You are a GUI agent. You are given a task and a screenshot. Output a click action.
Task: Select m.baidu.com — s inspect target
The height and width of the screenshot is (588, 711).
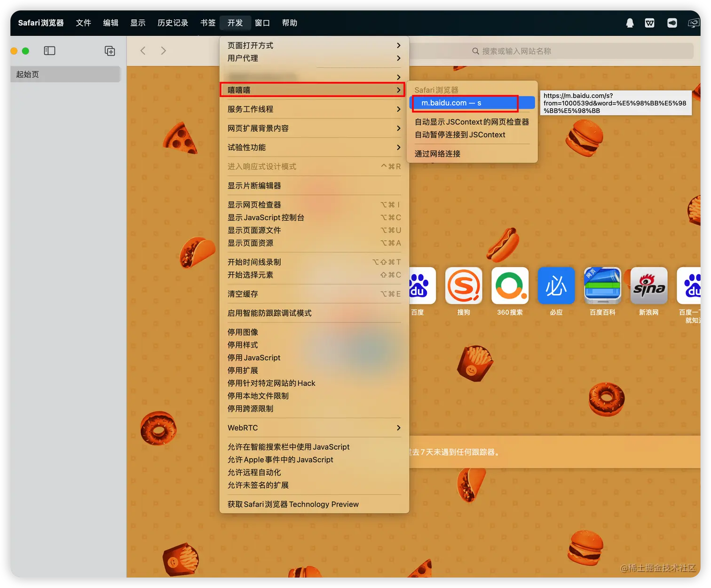472,103
